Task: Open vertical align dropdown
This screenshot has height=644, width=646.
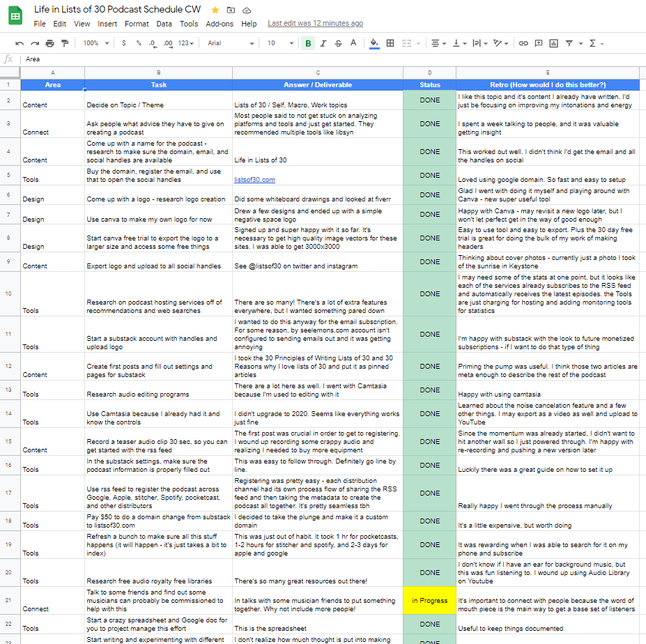Action: (459, 43)
